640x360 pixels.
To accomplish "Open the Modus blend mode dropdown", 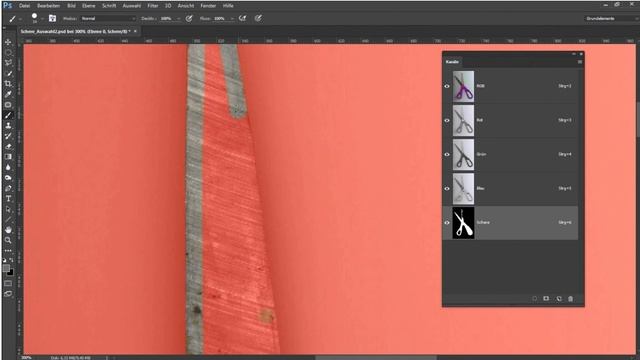I will (108, 18).
